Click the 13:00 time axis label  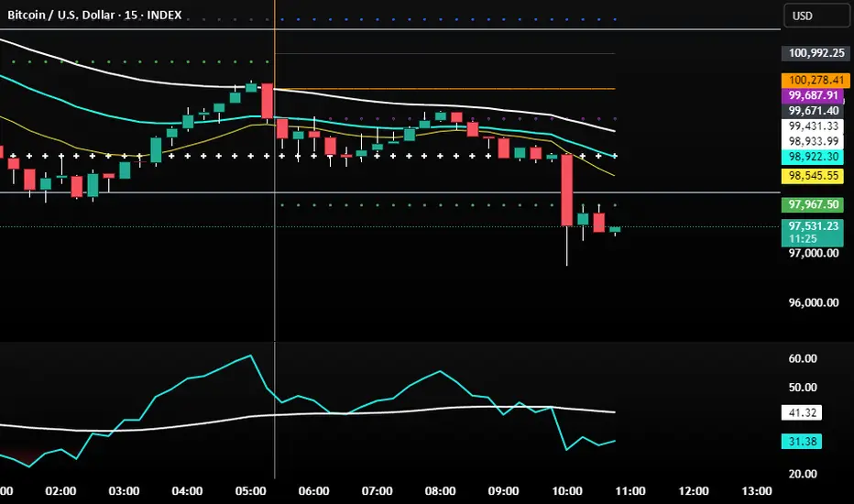757,491
